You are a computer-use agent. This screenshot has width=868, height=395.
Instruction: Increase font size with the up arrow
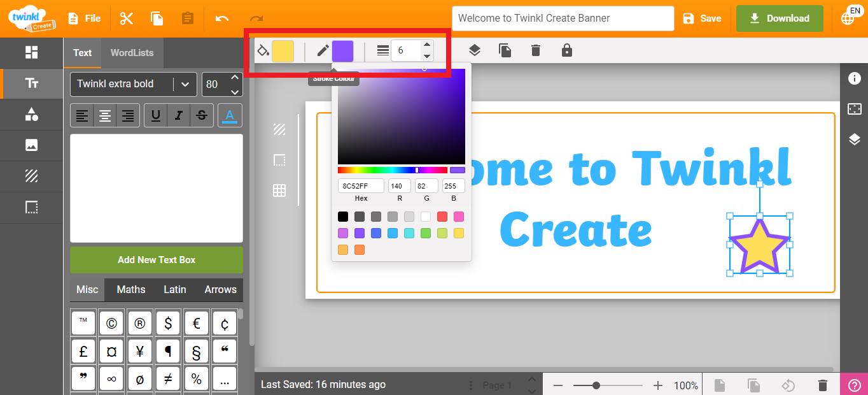coord(235,78)
